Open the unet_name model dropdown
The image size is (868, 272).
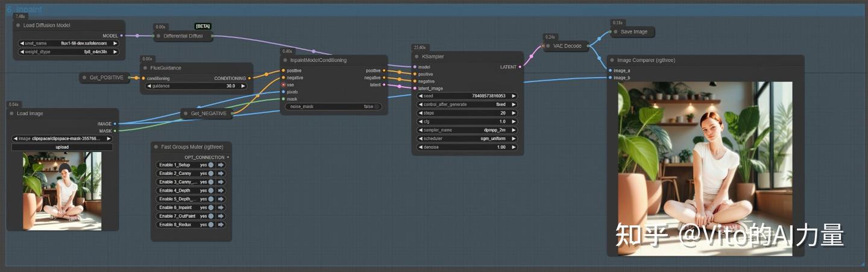point(69,43)
